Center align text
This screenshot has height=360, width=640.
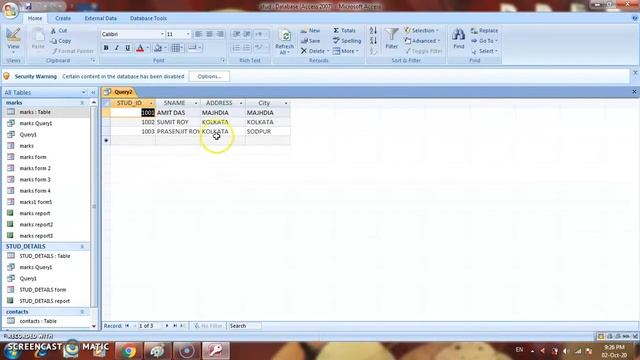pyautogui.click(x=209, y=34)
